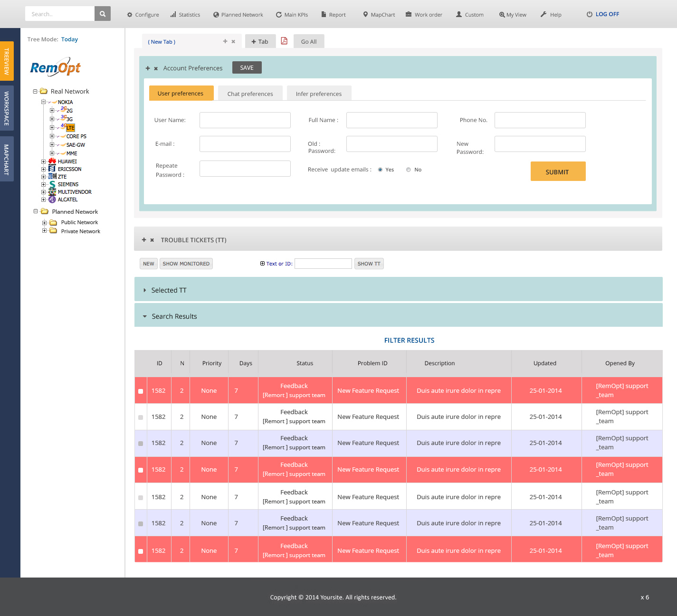Image resolution: width=677 pixels, height=616 pixels.
Task: Open the Work order menu
Action: tap(424, 15)
